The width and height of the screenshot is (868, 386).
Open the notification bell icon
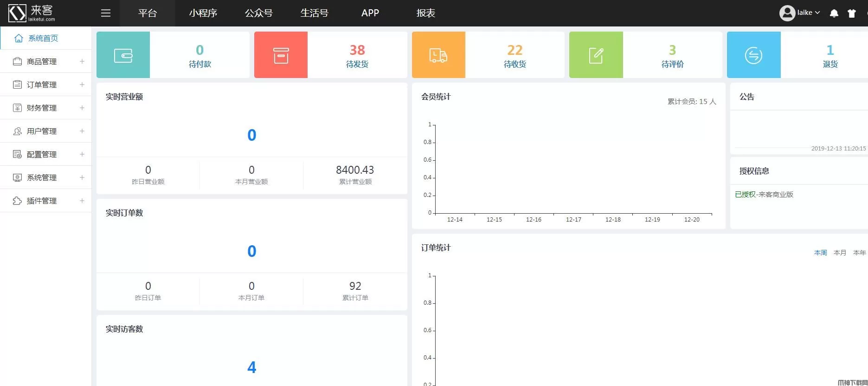click(x=834, y=13)
